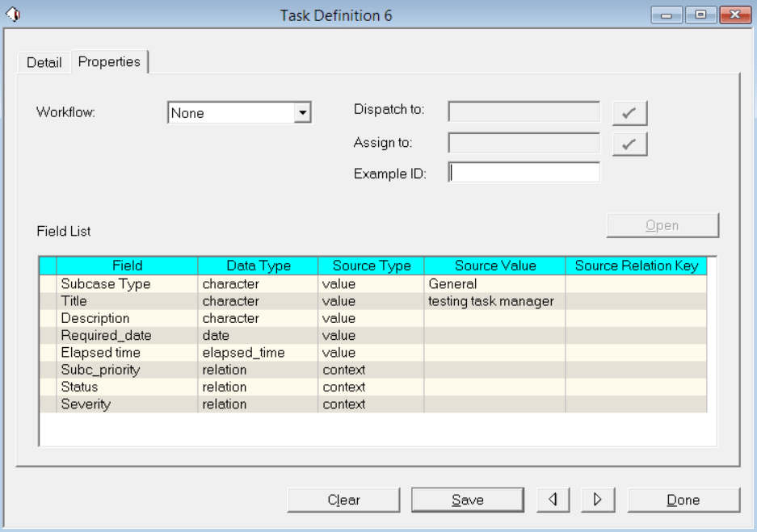The height and width of the screenshot is (532, 757).
Task: Click inside the Example ID input field
Action: coord(525,172)
